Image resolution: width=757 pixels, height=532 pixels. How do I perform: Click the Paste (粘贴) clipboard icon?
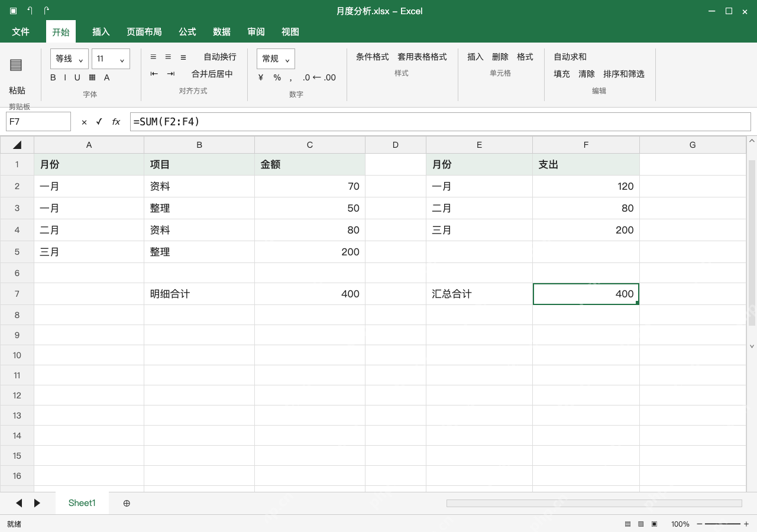tap(16, 65)
